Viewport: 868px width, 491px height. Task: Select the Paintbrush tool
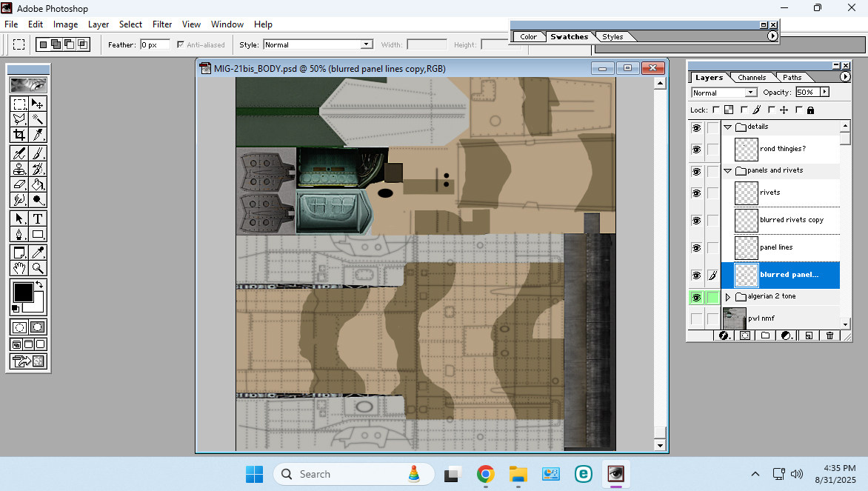tap(38, 153)
